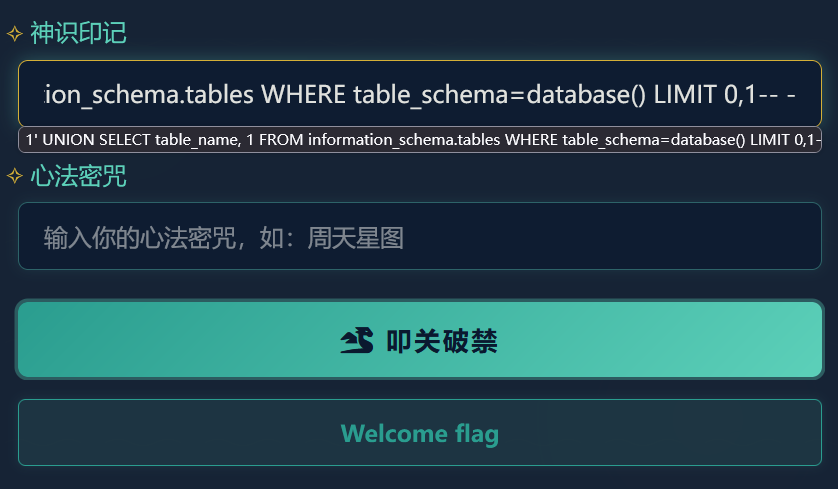
Task: Click ion_schema.tables text in the top input
Action: pos(148,95)
